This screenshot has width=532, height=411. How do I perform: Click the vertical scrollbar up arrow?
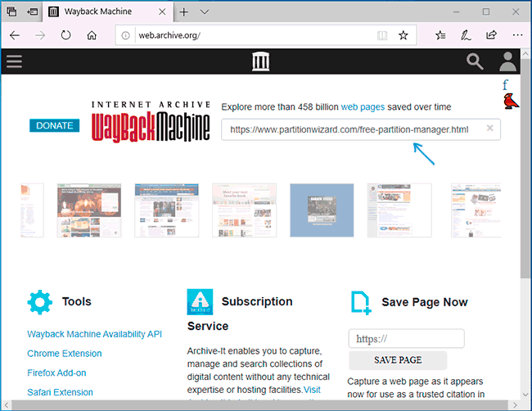tap(525, 54)
